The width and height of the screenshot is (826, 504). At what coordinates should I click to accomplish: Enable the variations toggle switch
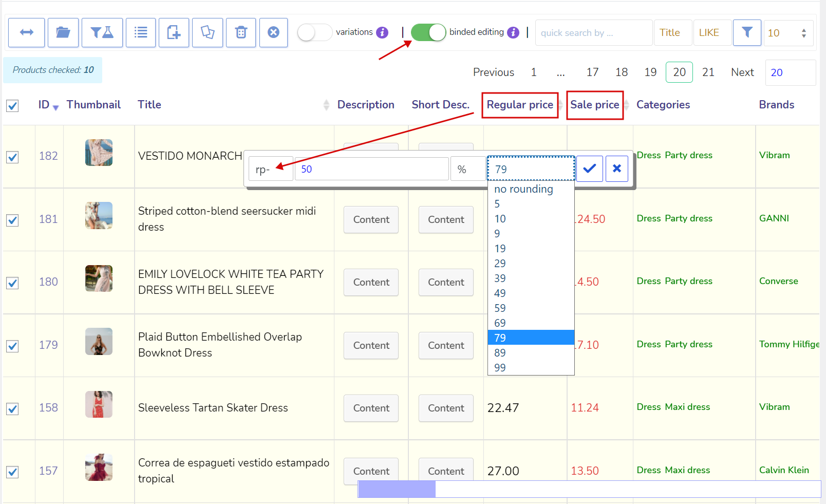(314, 32)
